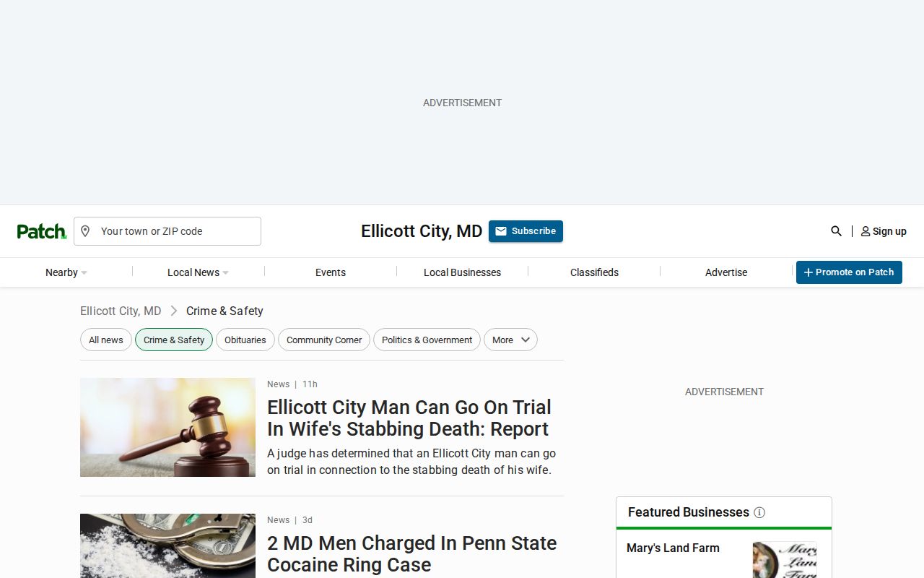Screen dimensions: 924x578
Task: Focus the town or ZIP code field
Action: (x=167, y=231)
